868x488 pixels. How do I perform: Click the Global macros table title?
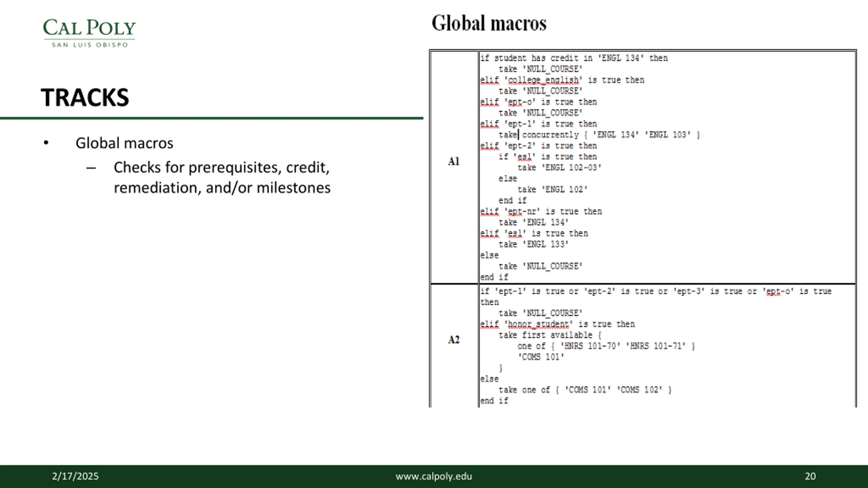coord(489,23)
